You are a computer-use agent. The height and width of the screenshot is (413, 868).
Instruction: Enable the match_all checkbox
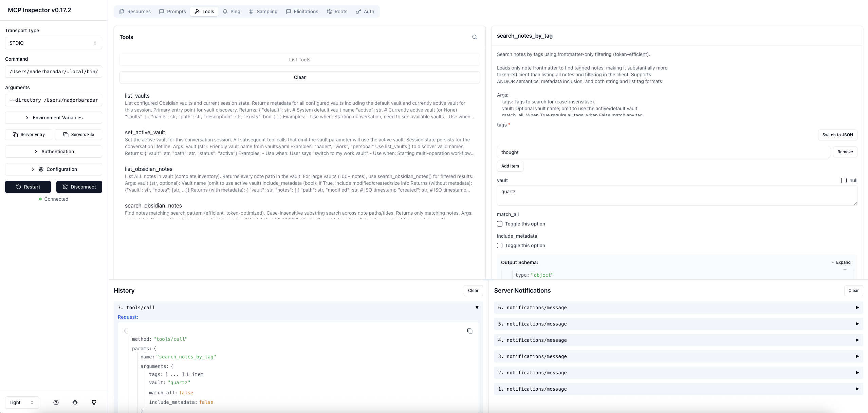(x=500, y=224)
